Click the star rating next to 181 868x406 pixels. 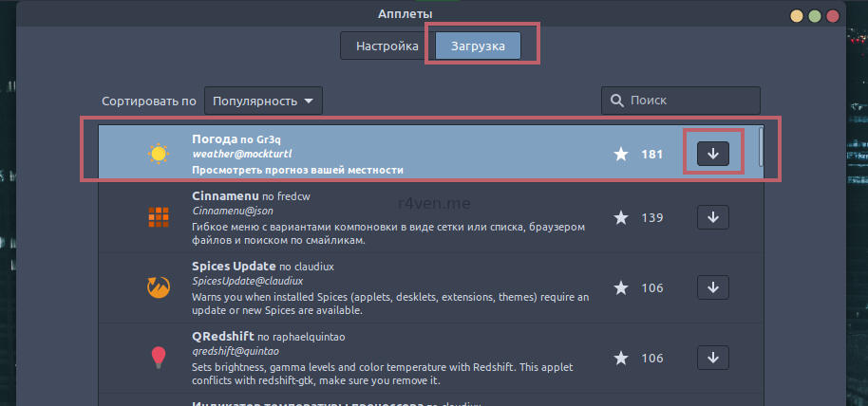tap(621, 154)
